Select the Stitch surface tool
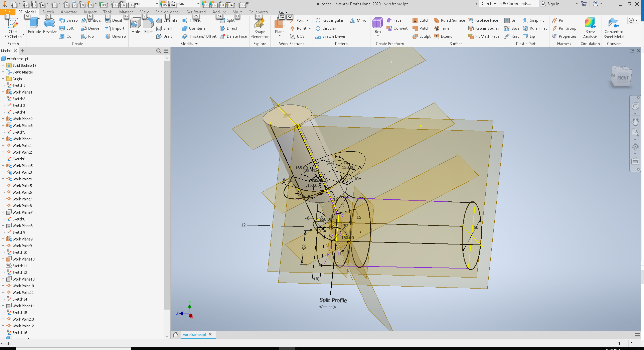Viewport: 644px width, 350px height. coord(421,20)
